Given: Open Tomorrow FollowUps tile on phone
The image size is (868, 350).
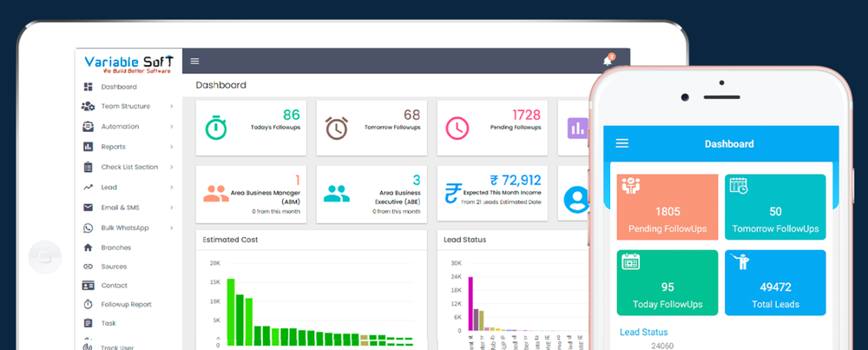Looking at the screenshot, I should [775, 207].
